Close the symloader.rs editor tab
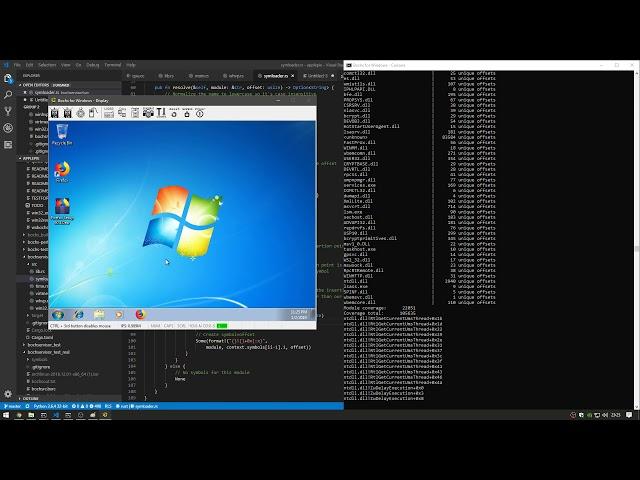This screenshot has width=640, height=480. click(x=293, y=76)
